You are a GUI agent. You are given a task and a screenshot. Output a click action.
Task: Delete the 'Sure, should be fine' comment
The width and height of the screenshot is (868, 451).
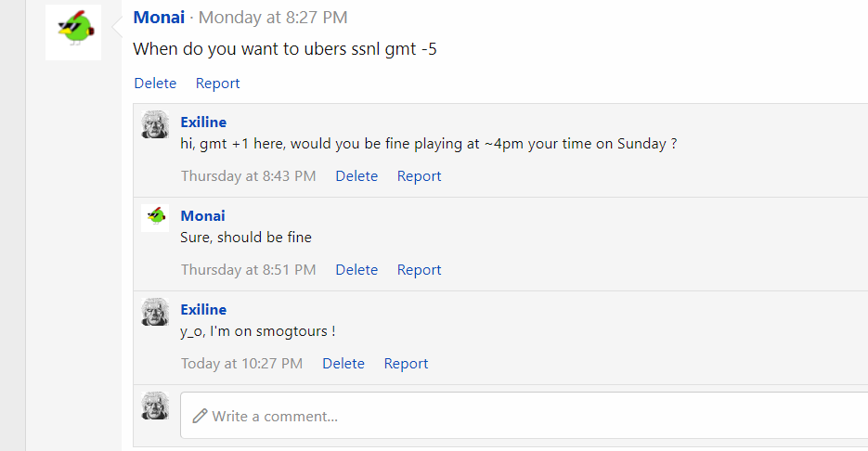[356, 269]
